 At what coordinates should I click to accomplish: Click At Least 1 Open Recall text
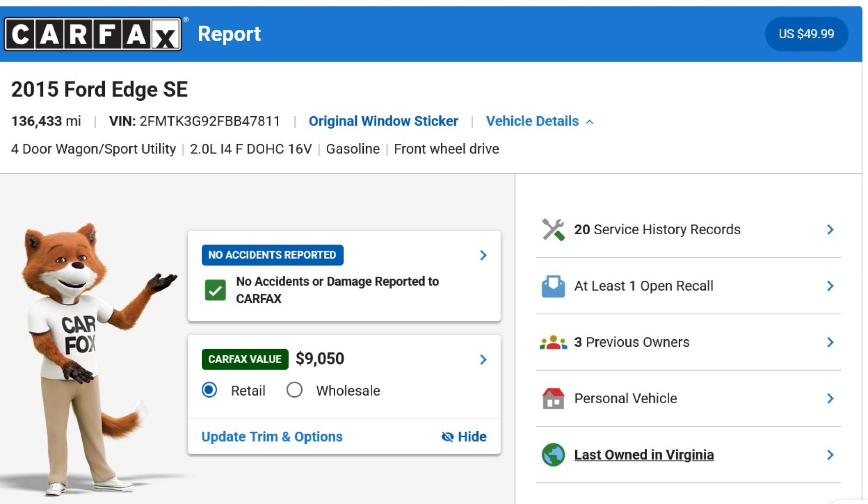(643, 286)
